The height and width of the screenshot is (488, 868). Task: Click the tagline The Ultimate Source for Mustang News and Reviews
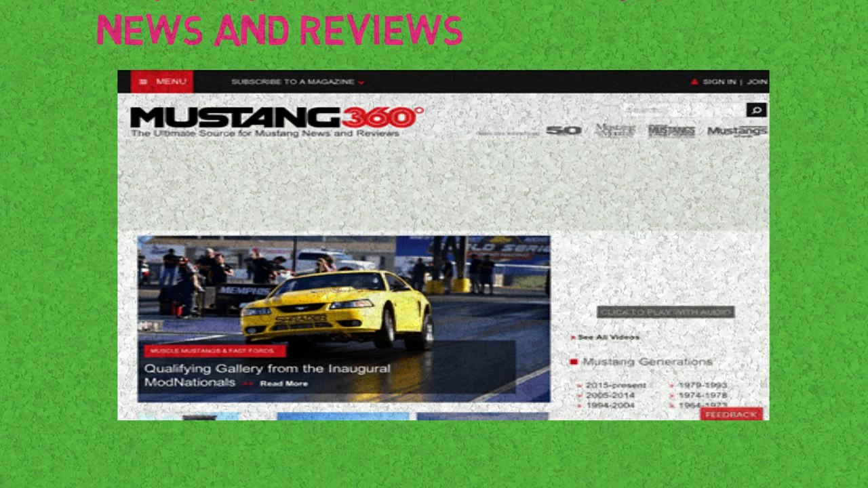coord(265,134)
